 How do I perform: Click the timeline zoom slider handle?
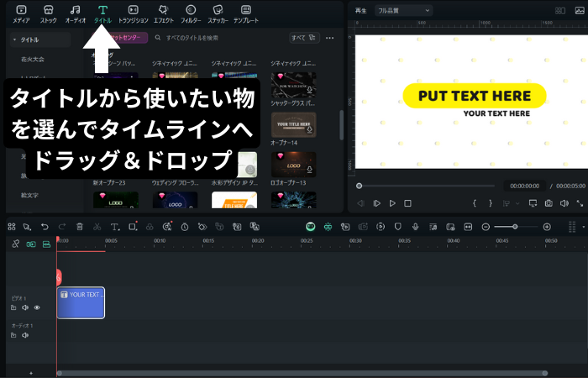pyautogui.click(x=515, y=227)
